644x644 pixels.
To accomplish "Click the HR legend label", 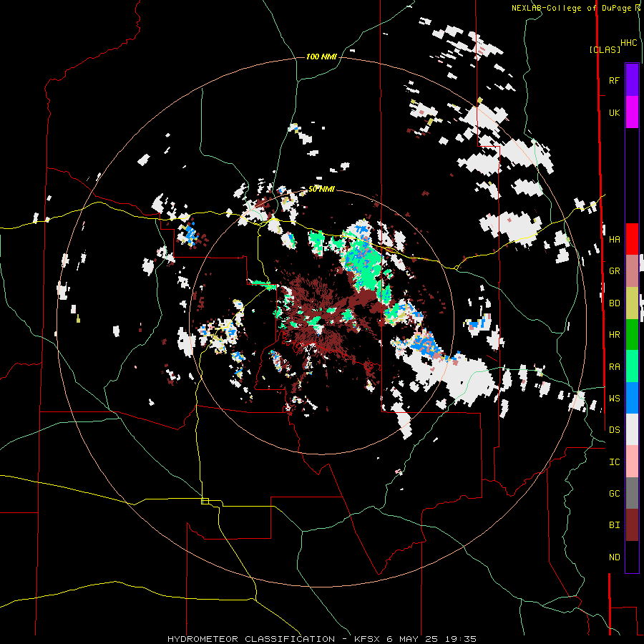I will (614, 335).
